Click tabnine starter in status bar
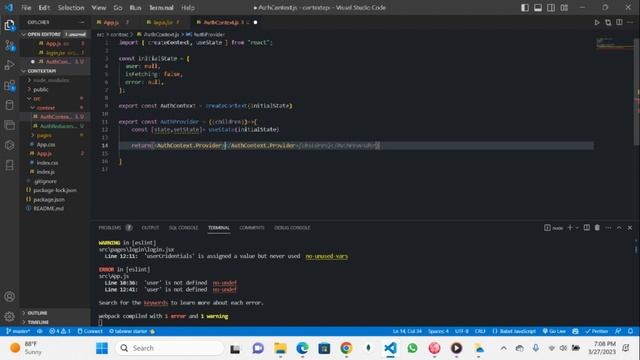Viewport: 640px width, 360px height. [x=132, y=331]
